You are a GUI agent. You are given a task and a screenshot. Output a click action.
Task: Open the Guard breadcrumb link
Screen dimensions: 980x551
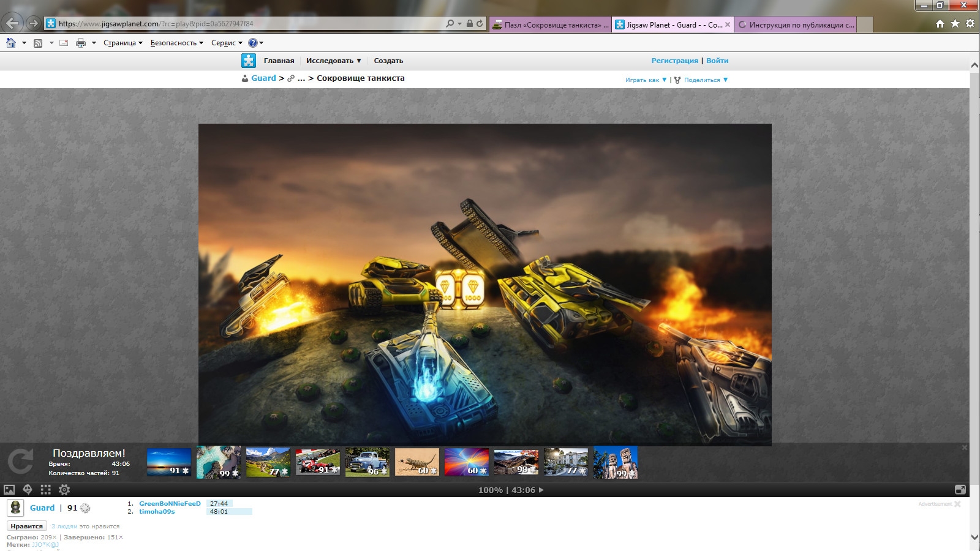[263, 78]
